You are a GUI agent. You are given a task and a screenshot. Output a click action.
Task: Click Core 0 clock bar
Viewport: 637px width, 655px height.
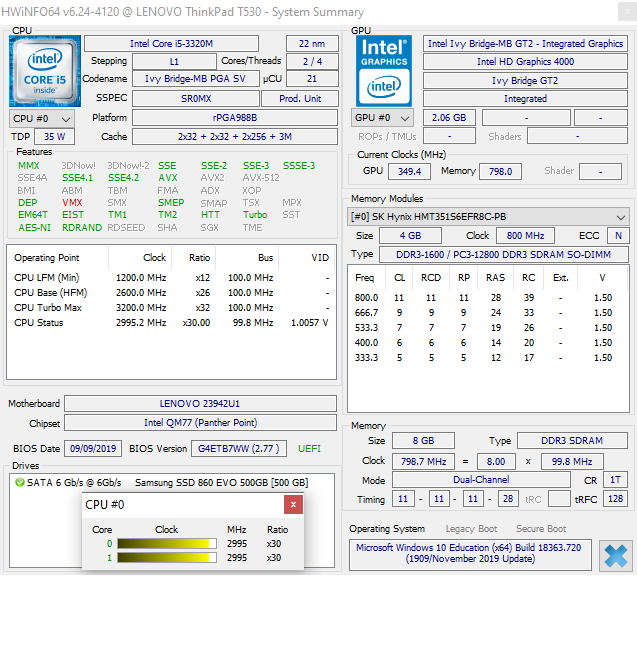pos(167,543)
